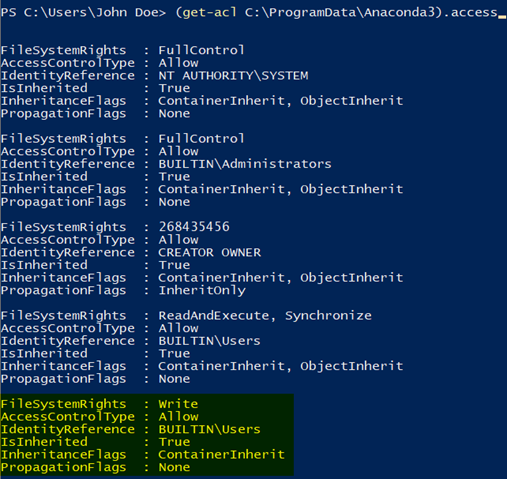Image resolution: width=507 pixels, height=479 pixels.
Task: Click the get-acl command text
Action: 209,13
